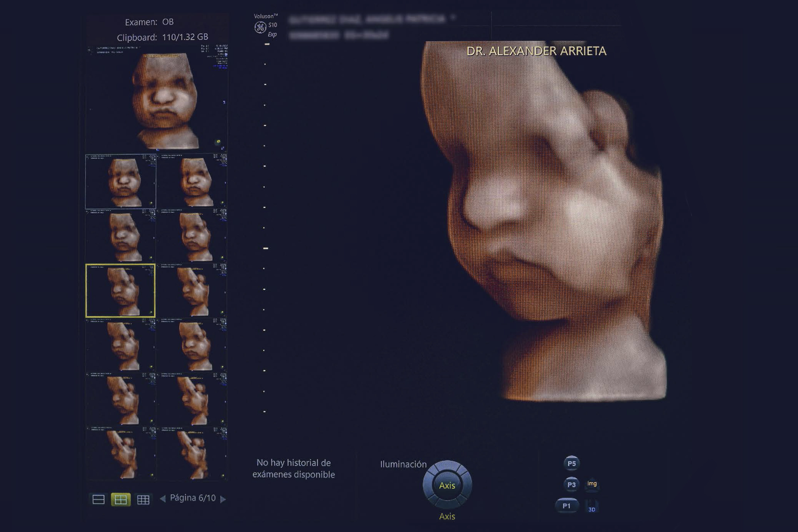Switch to single-column thumbnail layout icon
798x532 pixels.
[98, 499]
